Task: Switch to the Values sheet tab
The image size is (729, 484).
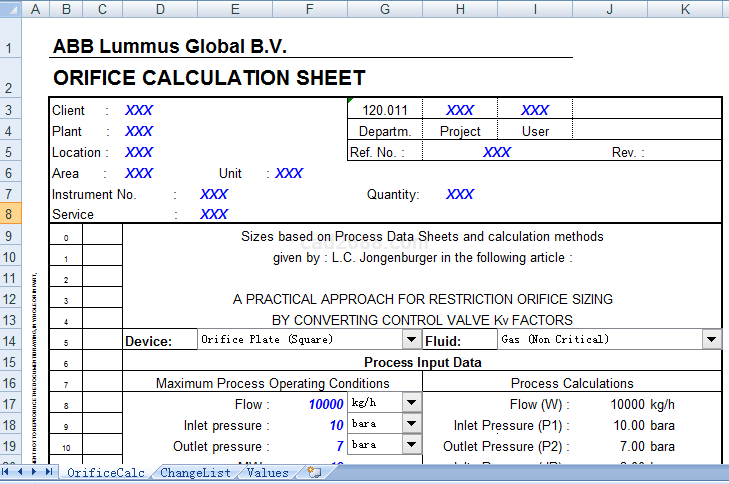Action: pos(267,473)
